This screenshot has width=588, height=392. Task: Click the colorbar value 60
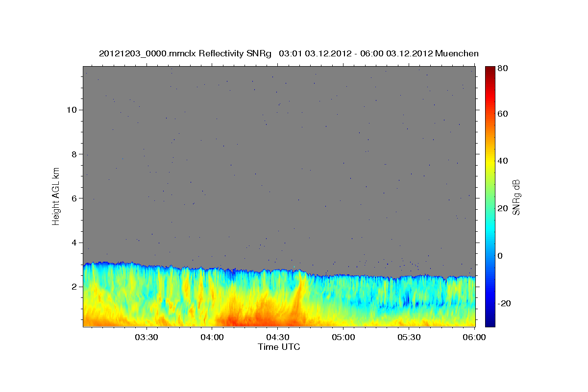click(x=504, y=114)
